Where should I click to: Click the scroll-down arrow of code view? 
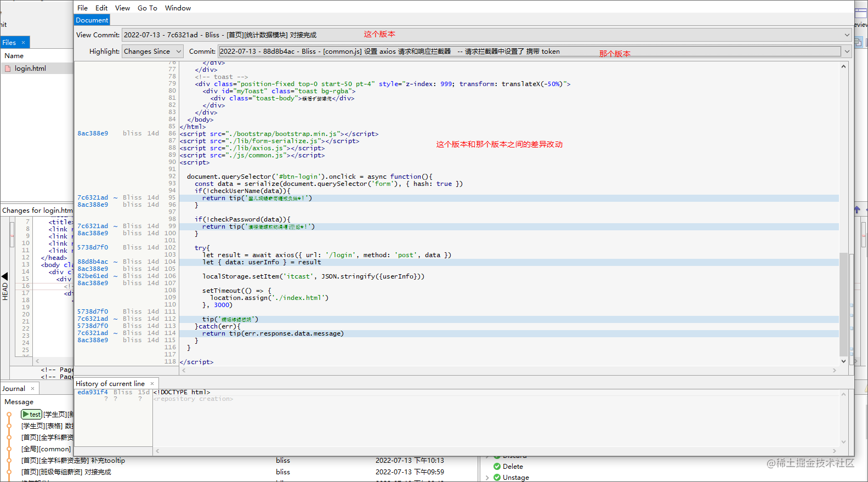point(843,361)
